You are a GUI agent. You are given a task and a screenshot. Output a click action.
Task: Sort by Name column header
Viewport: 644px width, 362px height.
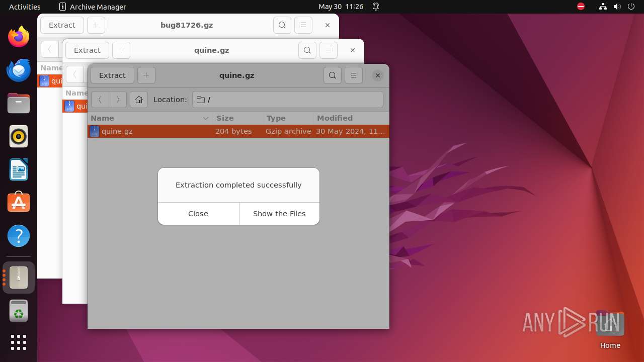(150, 118)
